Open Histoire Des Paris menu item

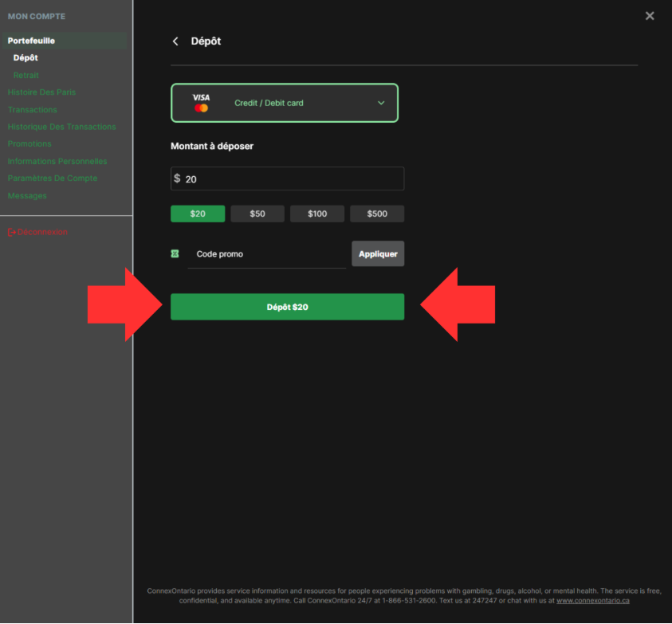pos(41,92)
